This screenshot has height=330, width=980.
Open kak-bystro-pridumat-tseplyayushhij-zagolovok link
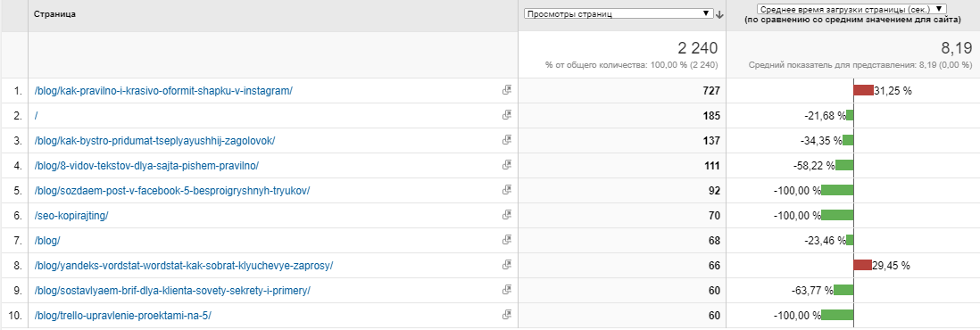155,141
